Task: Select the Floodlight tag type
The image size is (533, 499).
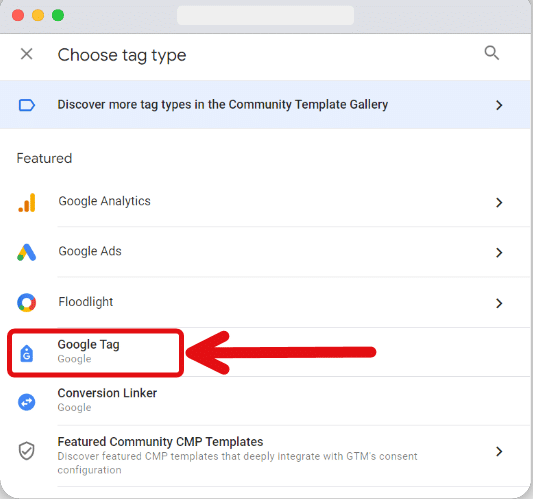Action: pyautogui.click(x=265, y=302)
